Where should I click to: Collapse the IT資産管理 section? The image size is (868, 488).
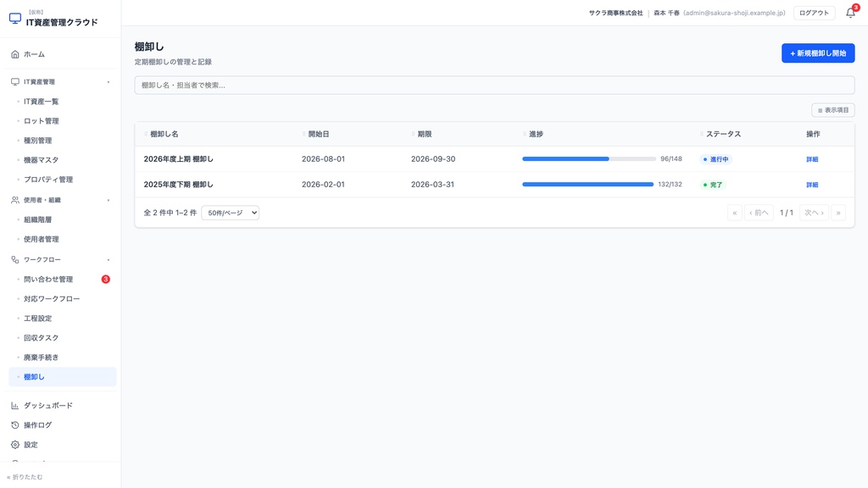[x=108, y=82]
